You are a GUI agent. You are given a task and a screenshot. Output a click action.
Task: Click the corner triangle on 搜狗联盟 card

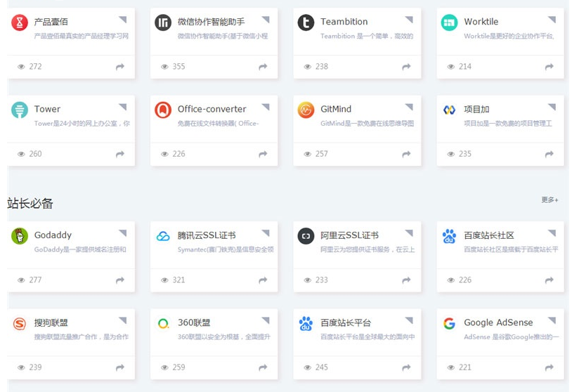point(123,320)
